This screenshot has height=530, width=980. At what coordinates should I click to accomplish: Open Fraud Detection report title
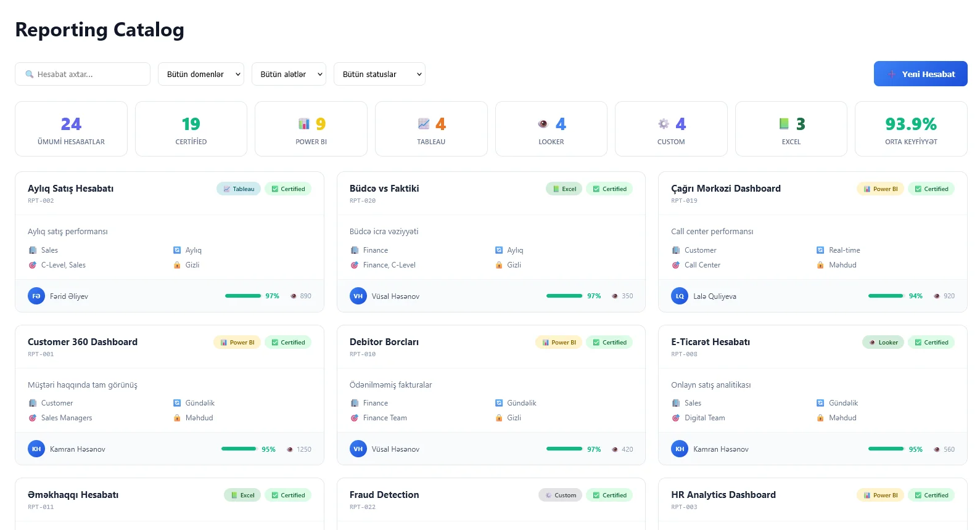(384, 495)
